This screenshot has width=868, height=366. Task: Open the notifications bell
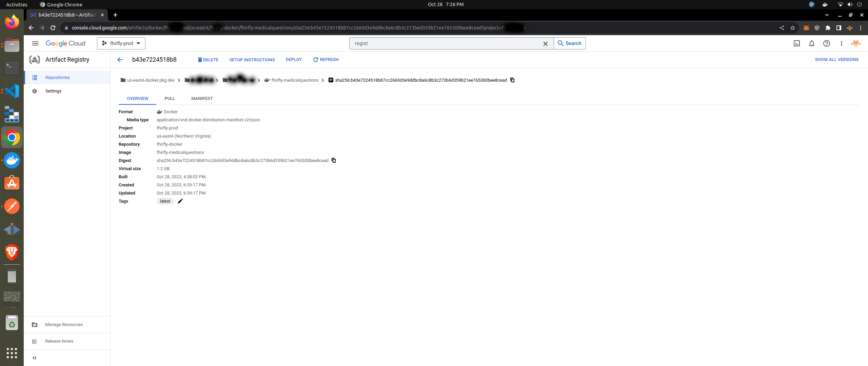(811, 43)
